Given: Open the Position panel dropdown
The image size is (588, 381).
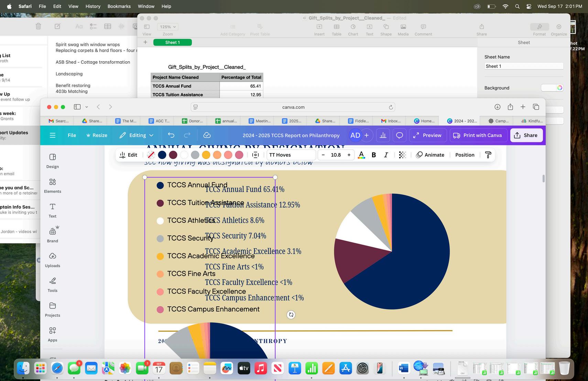Looking at the screenshot, I should pos(465,155).
